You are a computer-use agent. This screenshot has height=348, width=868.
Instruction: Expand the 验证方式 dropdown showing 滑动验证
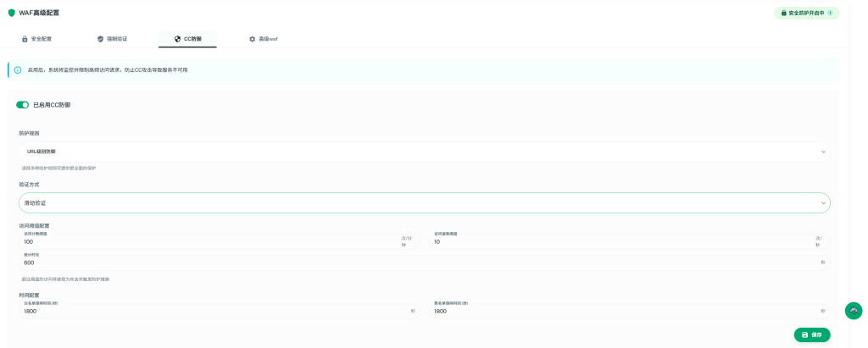pos(823,203)
